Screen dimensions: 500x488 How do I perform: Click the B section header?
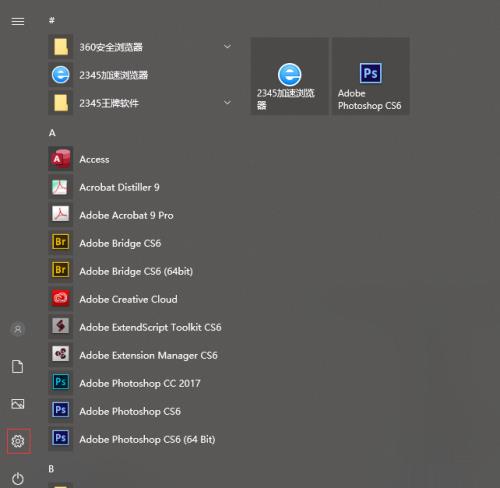coord(51,469)
